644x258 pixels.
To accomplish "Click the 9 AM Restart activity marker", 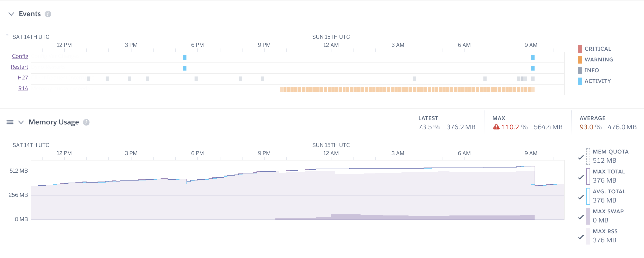I will [533, 68].
